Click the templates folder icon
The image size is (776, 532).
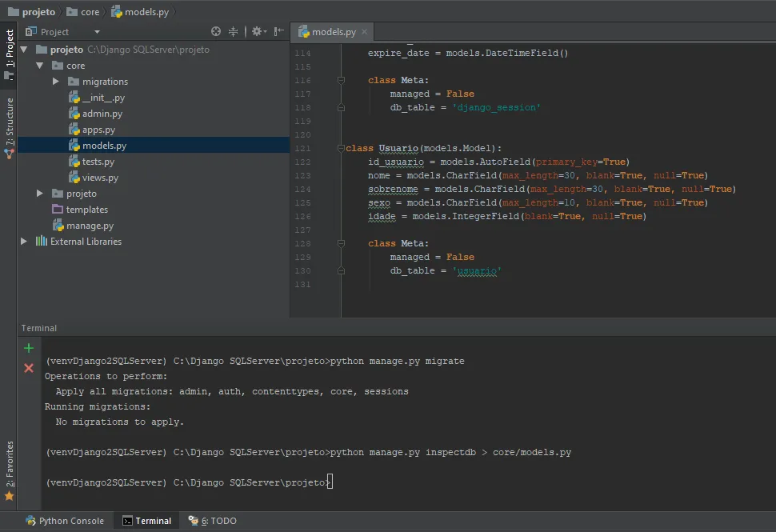[58, 210]
